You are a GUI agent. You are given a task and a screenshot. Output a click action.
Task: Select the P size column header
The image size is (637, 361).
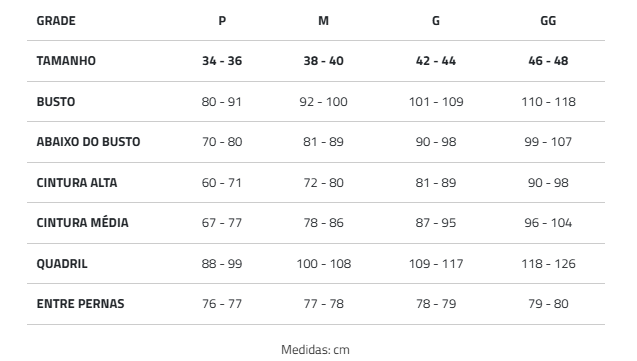click(222, 21)
